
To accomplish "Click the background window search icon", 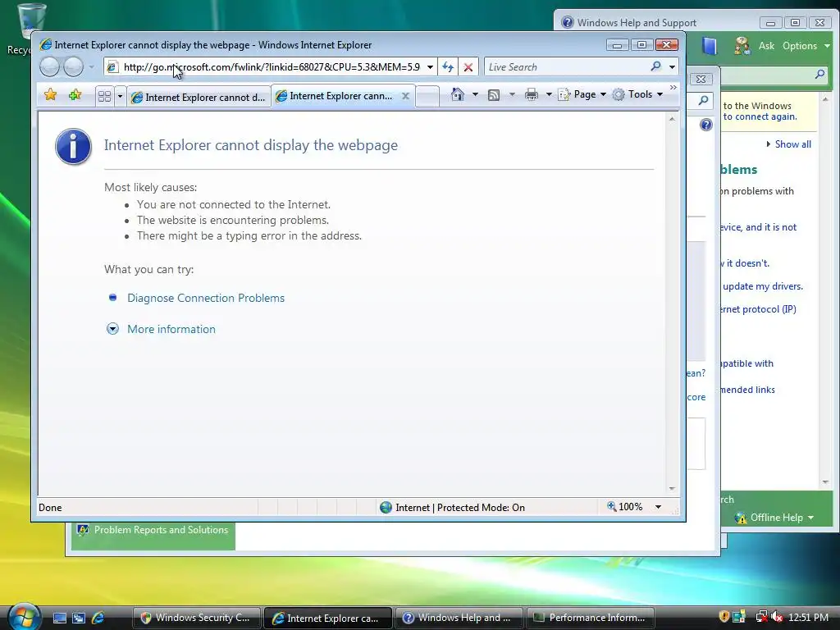I will (x=703, y=100).
